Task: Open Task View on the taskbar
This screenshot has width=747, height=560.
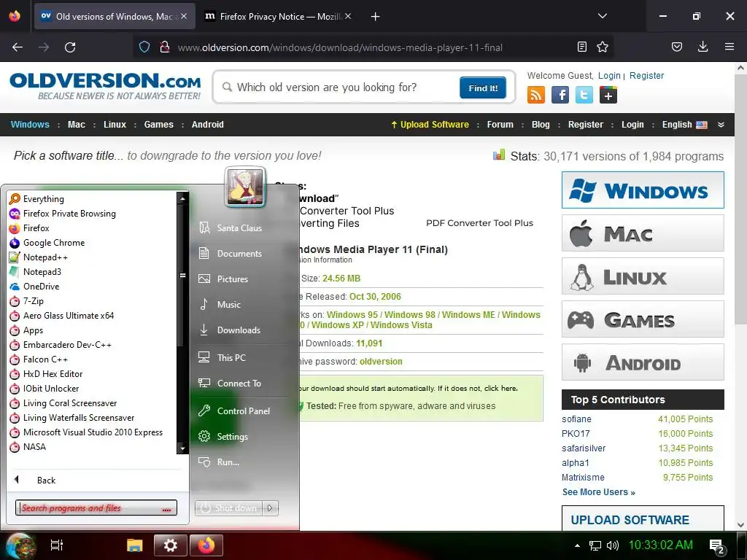Action: point(57,545)
